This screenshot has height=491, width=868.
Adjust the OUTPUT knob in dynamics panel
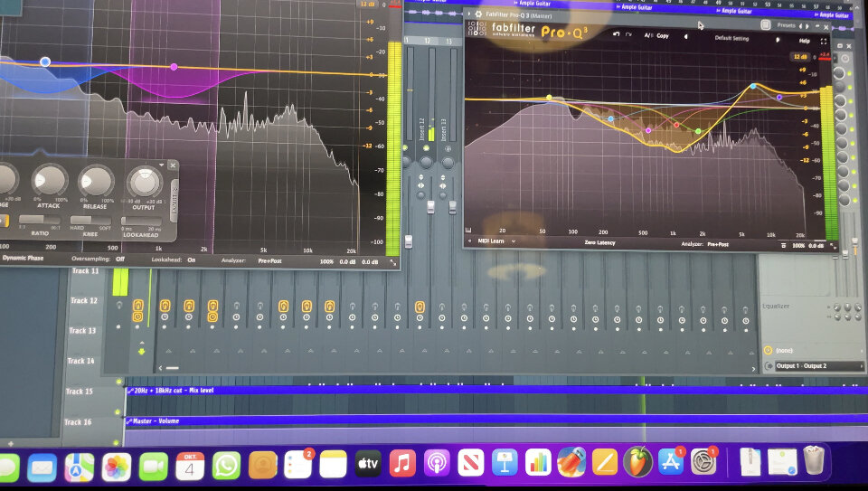(x=145, y=182)
